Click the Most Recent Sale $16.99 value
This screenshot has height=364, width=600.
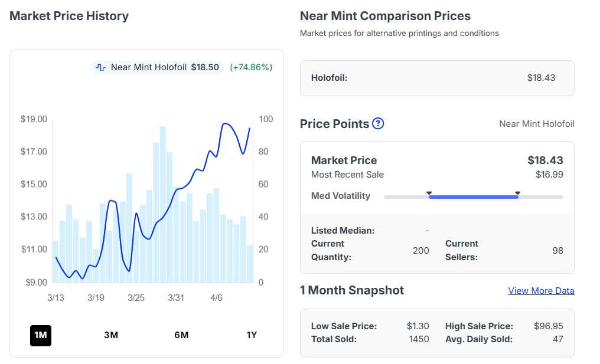[x=549, y=175]
